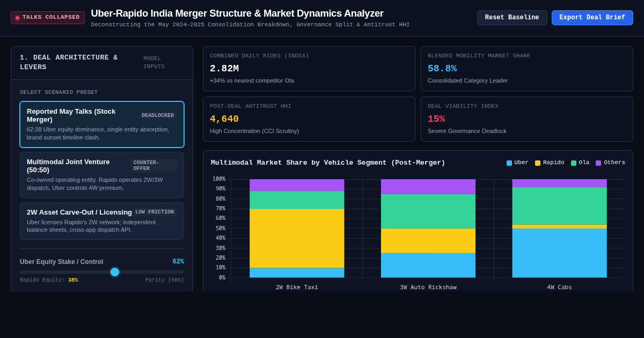This screenshot has height=338, width=644.
Task: Open Post-Deal Antitrust HHI card
Action: pos(309,119)
